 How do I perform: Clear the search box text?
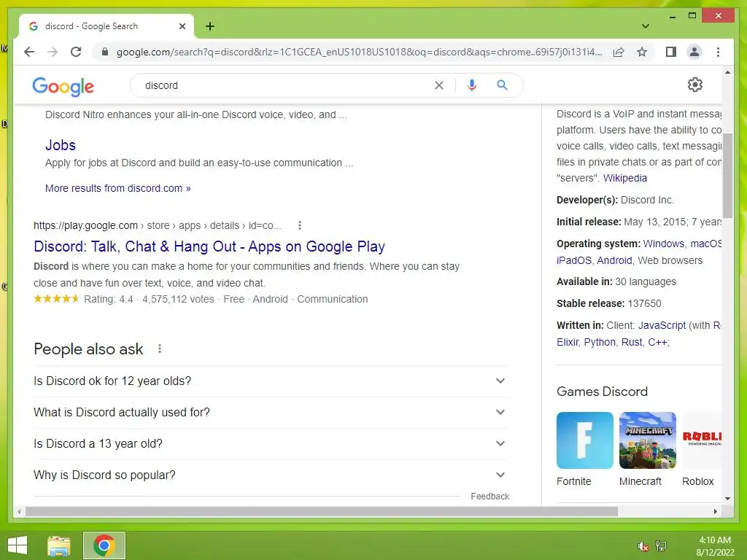[x=438, y=85]
